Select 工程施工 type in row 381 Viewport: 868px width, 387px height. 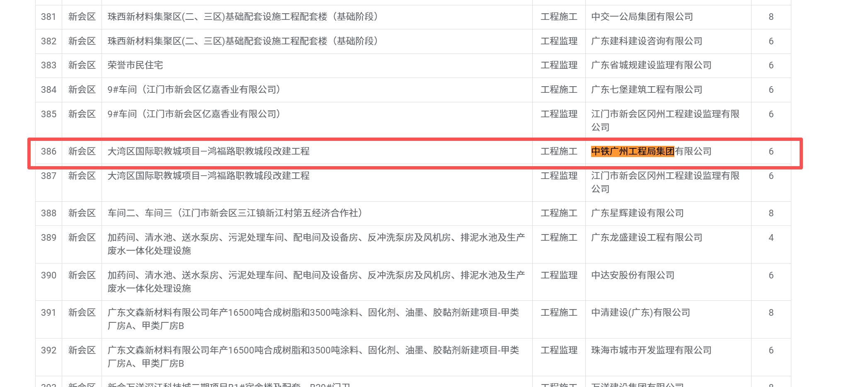(559, 17)
